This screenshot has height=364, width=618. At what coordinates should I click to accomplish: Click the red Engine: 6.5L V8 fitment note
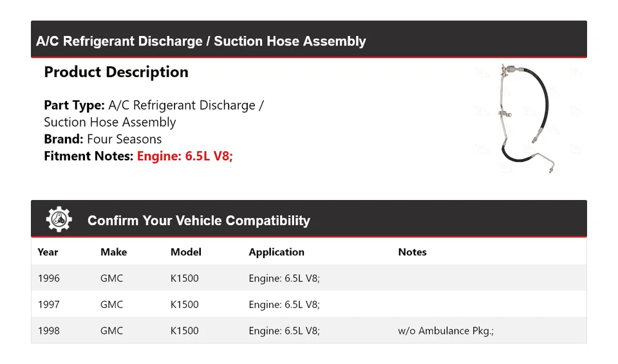[185, 156]
